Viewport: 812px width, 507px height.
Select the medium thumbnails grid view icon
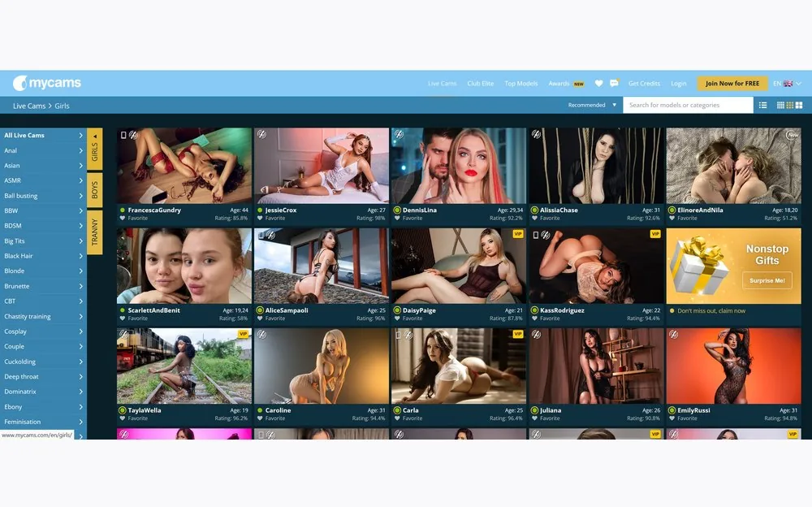click(790, 106)
